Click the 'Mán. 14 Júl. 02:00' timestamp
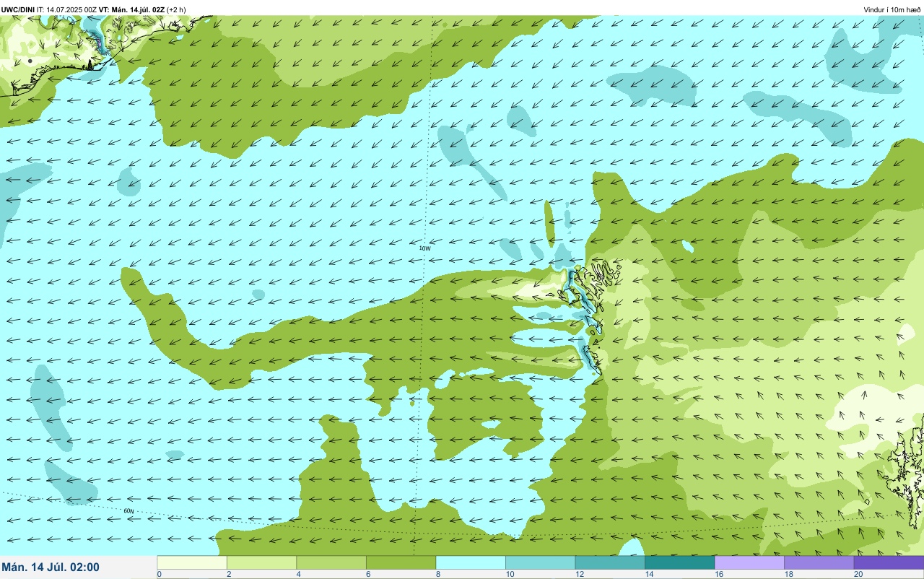Image resolution: width=924 pixels, height=579 pixels. [51, 567]
